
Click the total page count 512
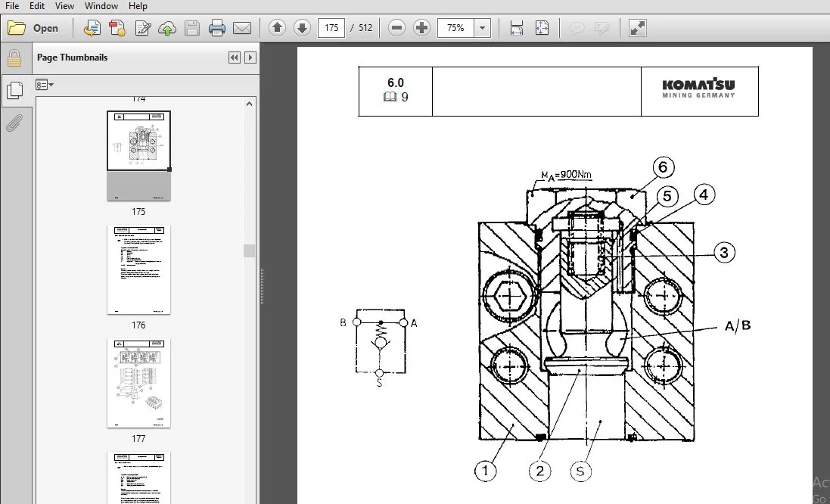[365, 28]
